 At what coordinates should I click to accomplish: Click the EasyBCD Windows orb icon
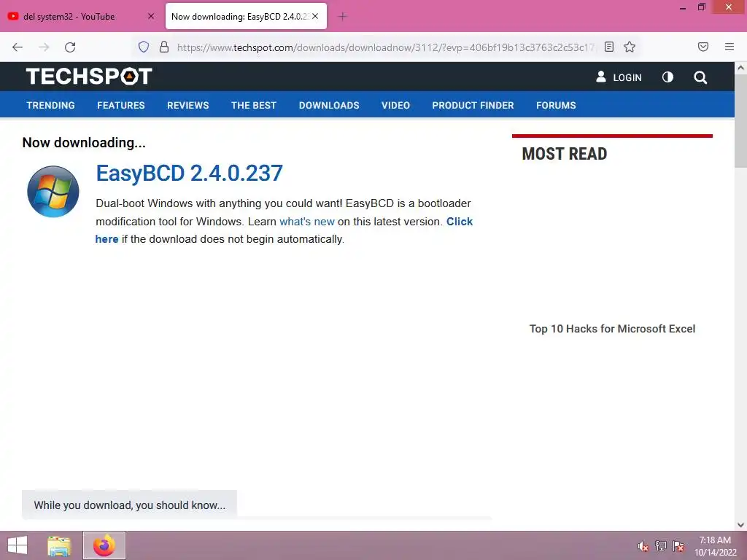coord(53,192)
